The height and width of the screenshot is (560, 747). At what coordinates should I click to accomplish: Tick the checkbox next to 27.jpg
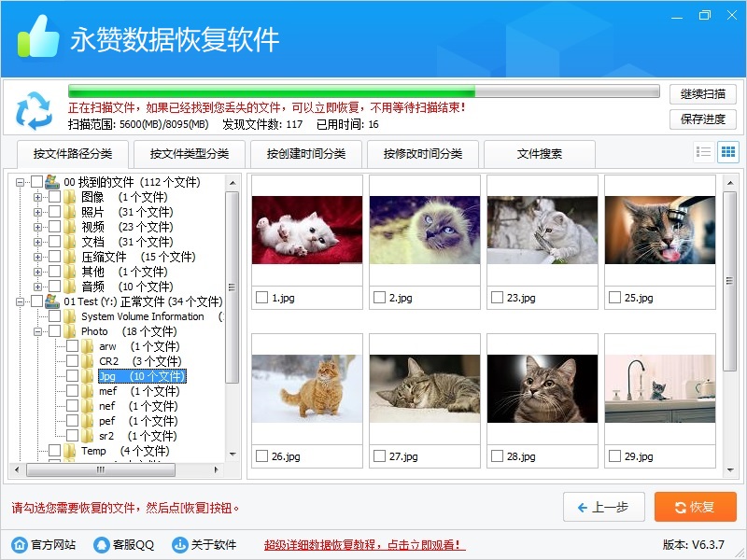(x=379, y=456)
